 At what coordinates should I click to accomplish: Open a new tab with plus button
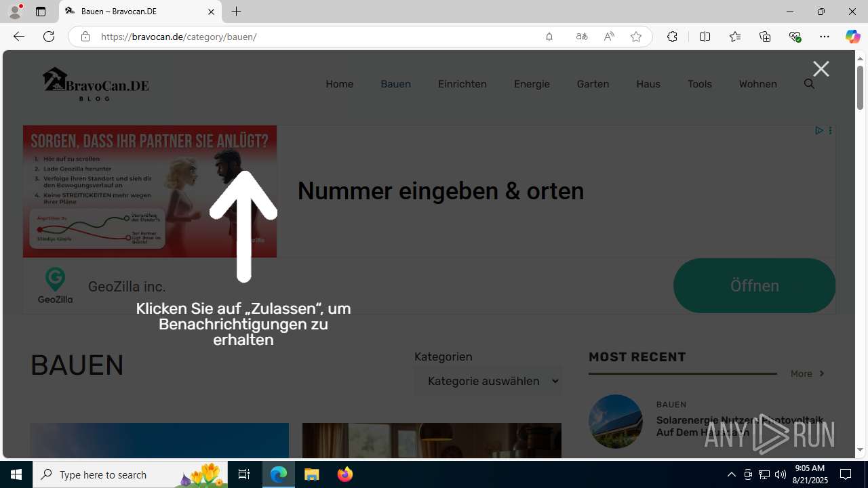pyautogui.click(x=236, y=12)
